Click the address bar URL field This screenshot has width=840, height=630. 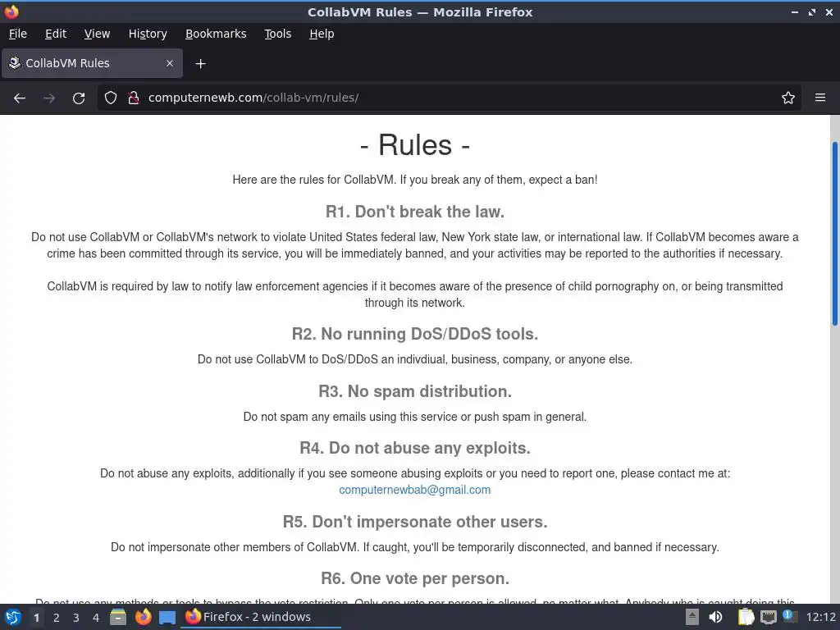(x=450, y=98)
